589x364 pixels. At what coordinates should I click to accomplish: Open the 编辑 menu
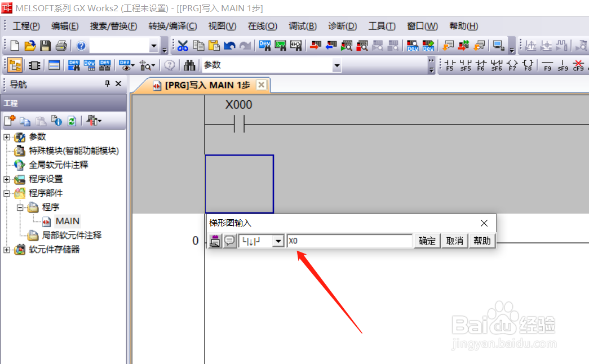point(65,26)
